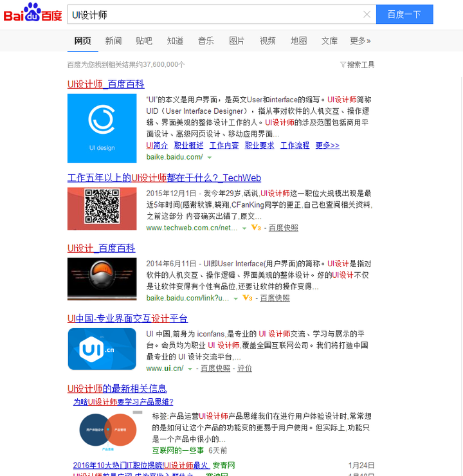Click the www.techweb.com.cn/net... URL
463x476 pixels.
pos(192,228)
